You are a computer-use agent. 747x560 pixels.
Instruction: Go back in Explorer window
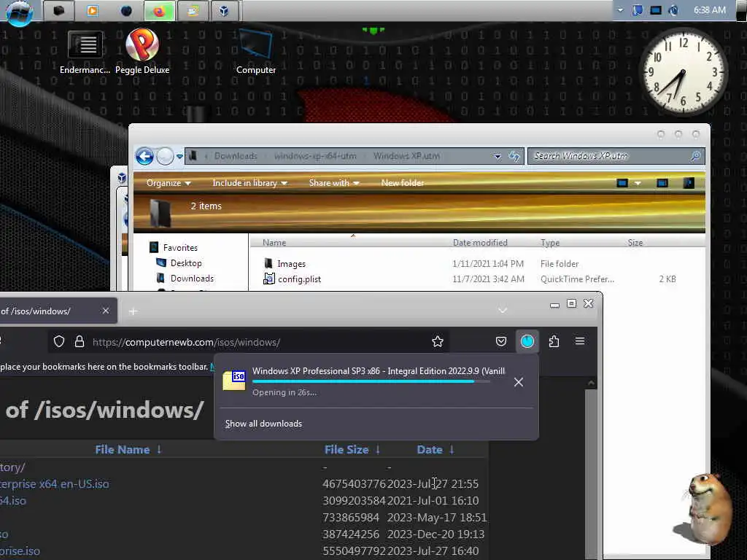point(144,156)
